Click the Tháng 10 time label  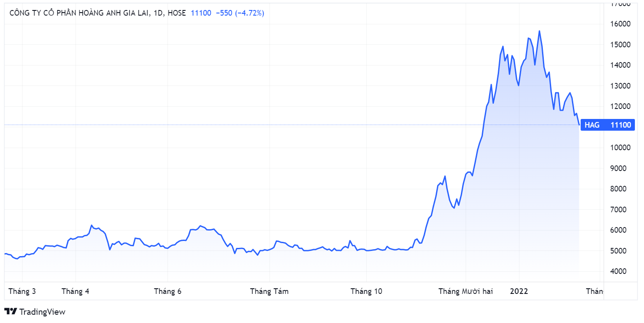[366, 291]
